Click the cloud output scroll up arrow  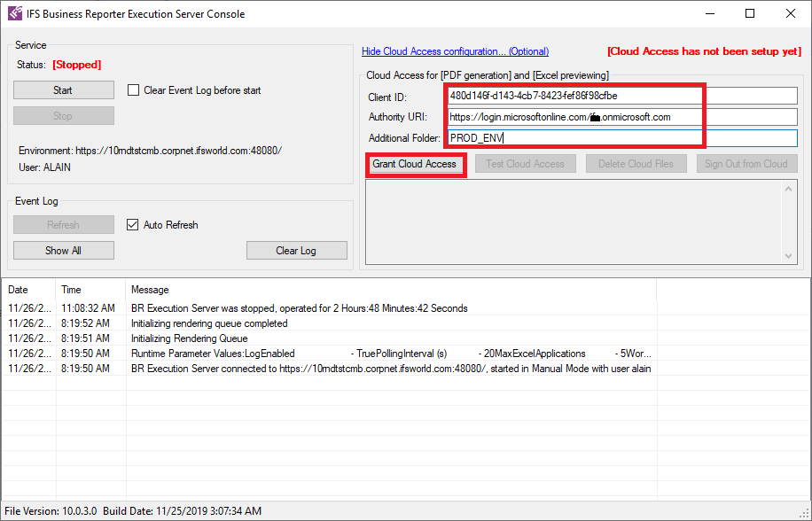coord(788,189)
